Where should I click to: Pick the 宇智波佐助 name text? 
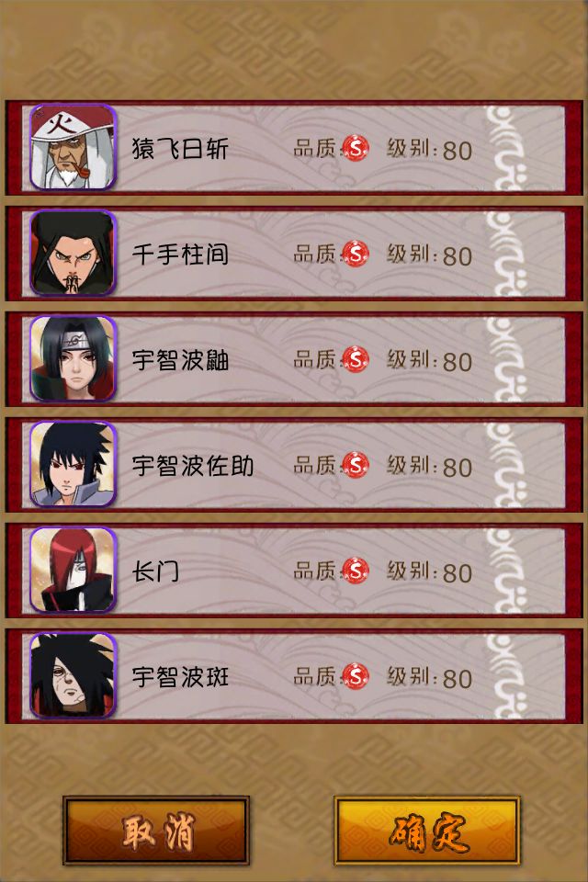coord(192,467)
